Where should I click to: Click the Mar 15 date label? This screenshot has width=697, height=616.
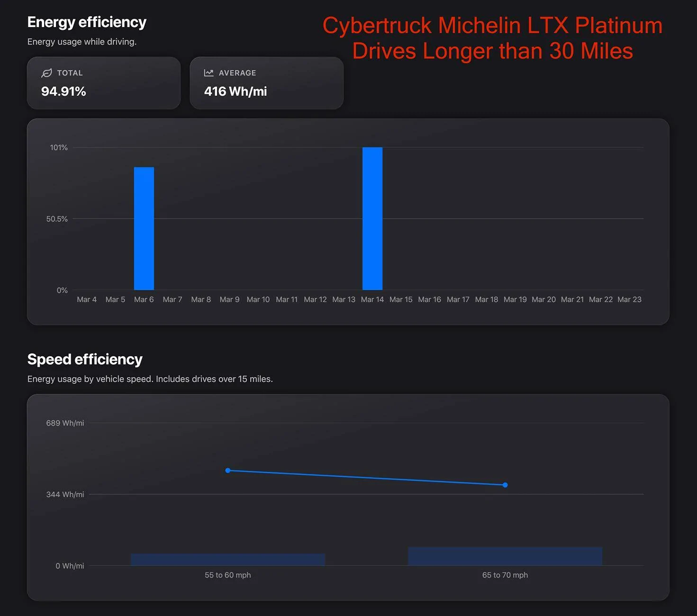(x=401, y=299)
